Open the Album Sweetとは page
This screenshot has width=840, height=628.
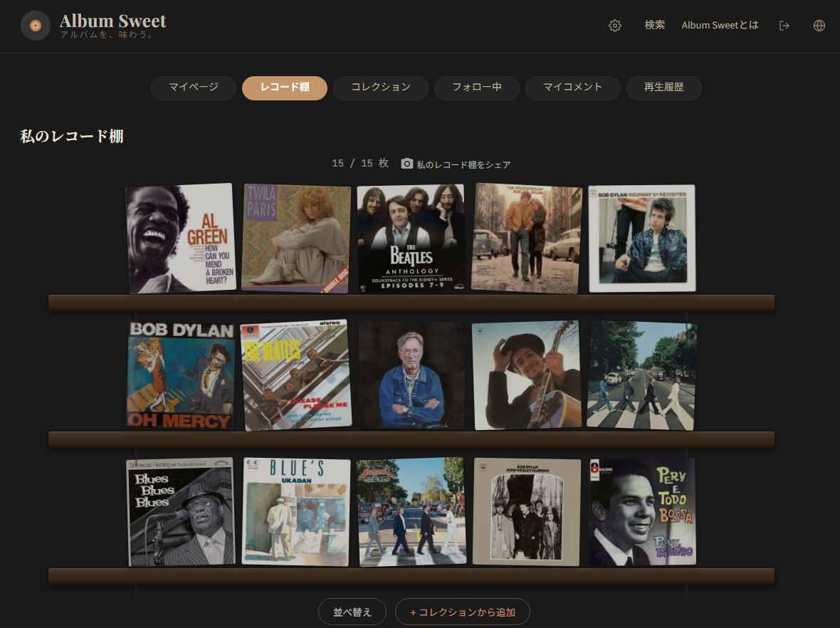[x=720, y=25]
